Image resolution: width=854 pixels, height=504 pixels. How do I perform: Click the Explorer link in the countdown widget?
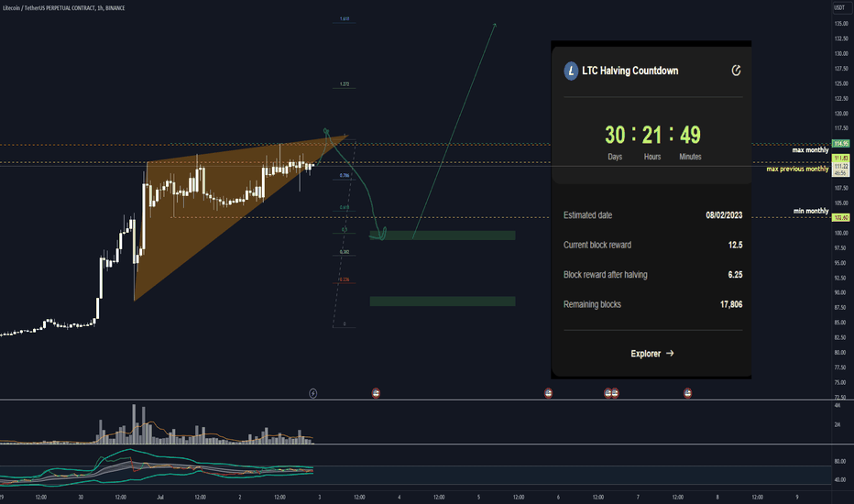click(652, 354)
